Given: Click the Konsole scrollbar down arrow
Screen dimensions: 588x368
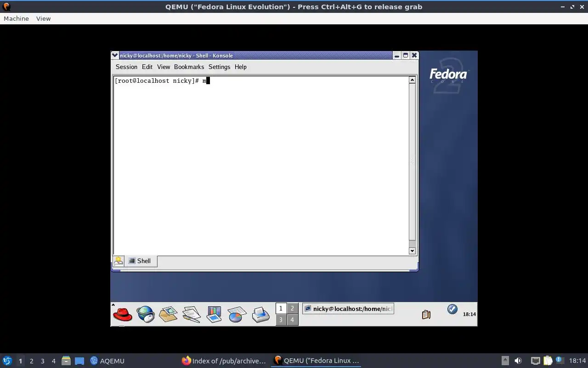Looking at the screenshot, I should (412, 251).
